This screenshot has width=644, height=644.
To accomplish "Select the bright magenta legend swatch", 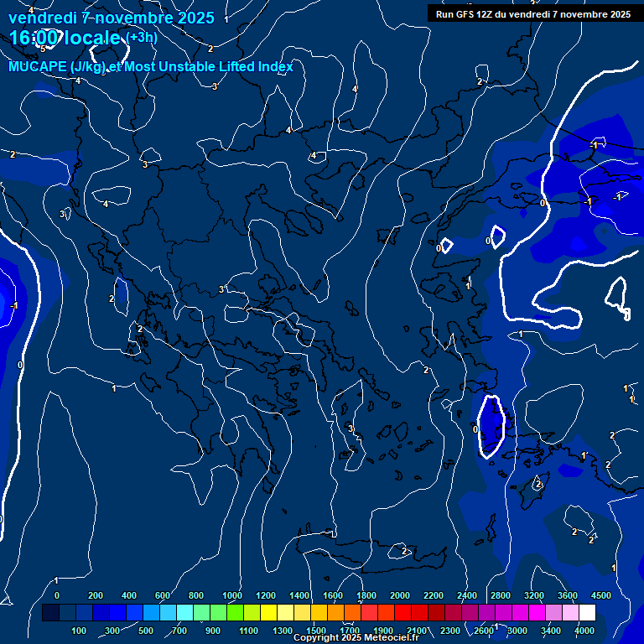I will click(x=538, y=612).
